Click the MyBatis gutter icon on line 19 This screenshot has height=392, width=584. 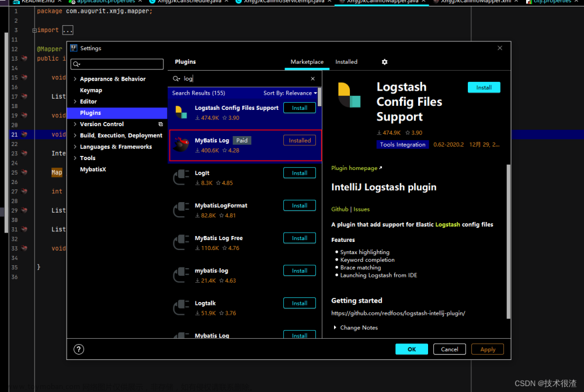pyautogui.click(x=24, y=115)
